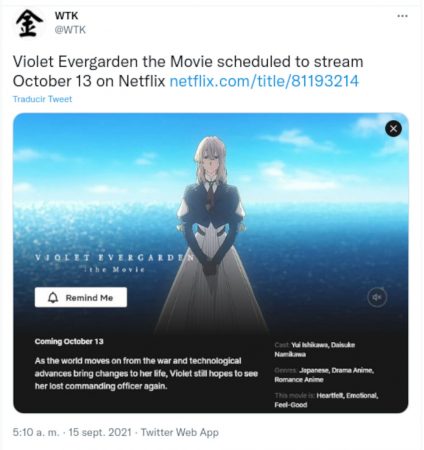The image size is (424, 450).
Task: Click the @WTK handle
Action: pyautogui.click(x=70, y=30)
